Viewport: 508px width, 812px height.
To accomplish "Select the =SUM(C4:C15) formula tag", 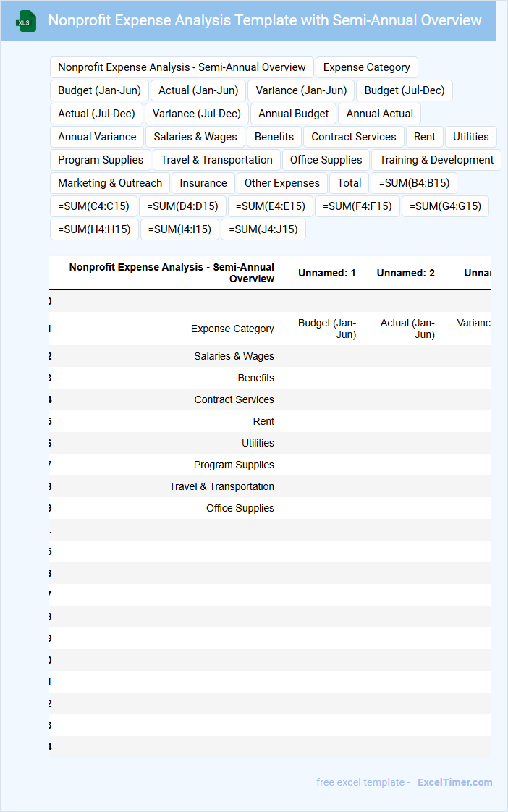I will (94, 206).
